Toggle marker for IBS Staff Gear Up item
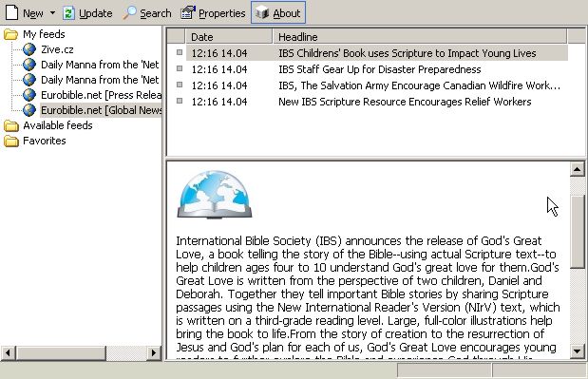 180,68
